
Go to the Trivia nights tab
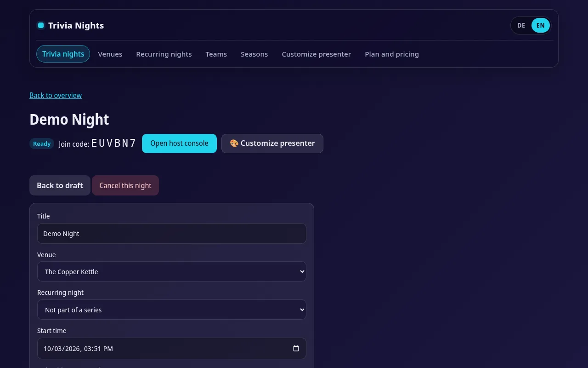pyautogui.click(x=63, y=54)
